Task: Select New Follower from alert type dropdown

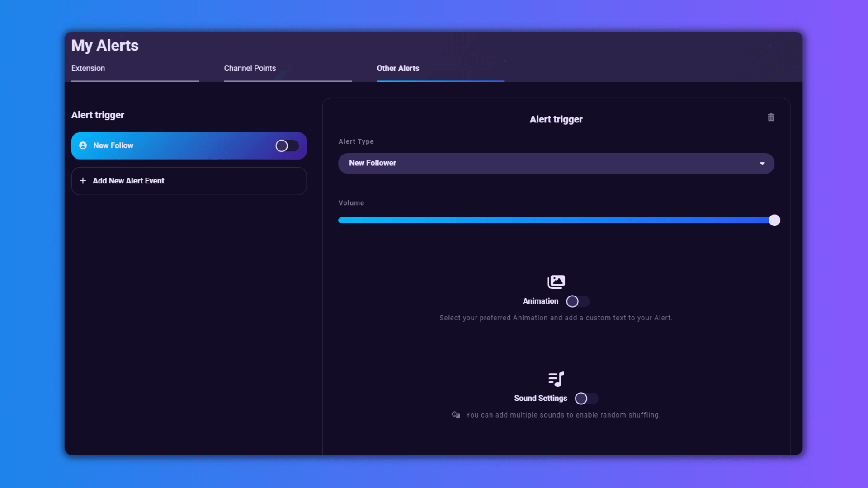Action: pos(556,163)
